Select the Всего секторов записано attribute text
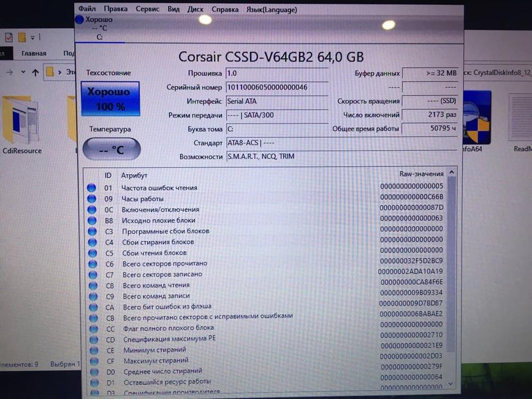Screen dimensions: 532x399 (x=162, y=274)
